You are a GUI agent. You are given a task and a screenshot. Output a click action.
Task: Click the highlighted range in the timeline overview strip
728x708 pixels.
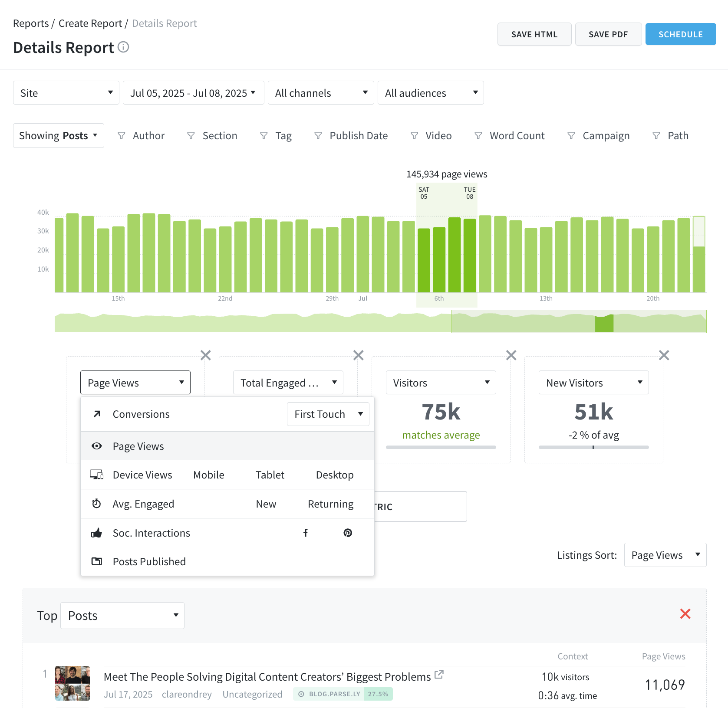click(604, 324)
